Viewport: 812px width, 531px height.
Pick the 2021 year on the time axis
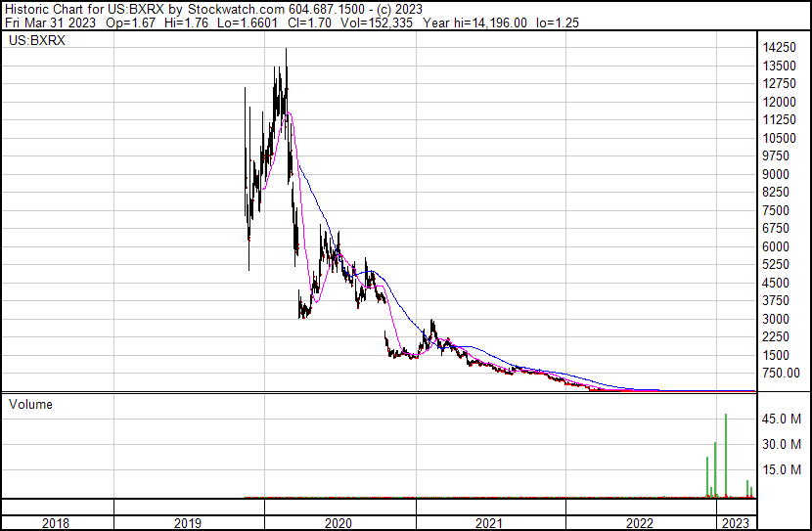[x=490, y=523]
